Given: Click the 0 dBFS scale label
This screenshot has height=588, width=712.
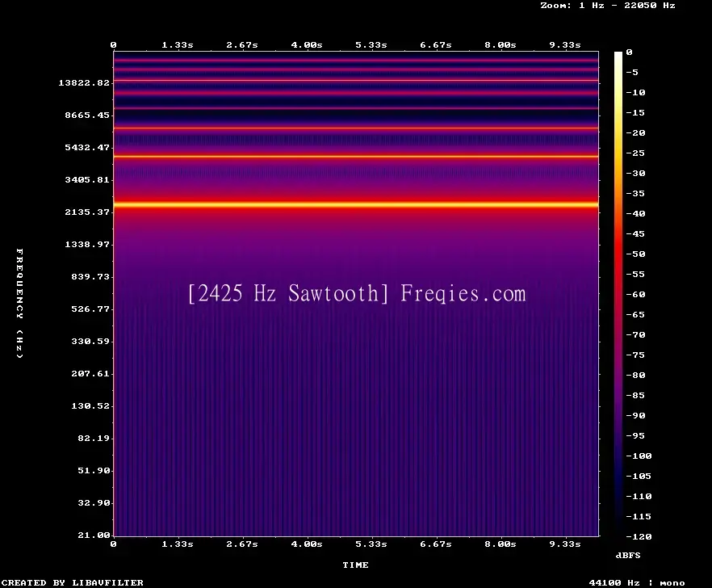Looking at the screenshot, I should [629, 52].
